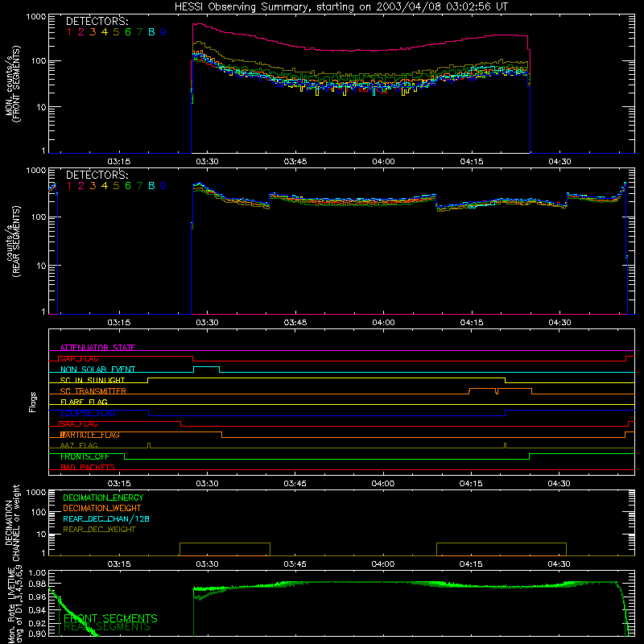Click the REAR_DEC_WEIGHT legend entry
The image size is (644, 644).
[99, 530]
